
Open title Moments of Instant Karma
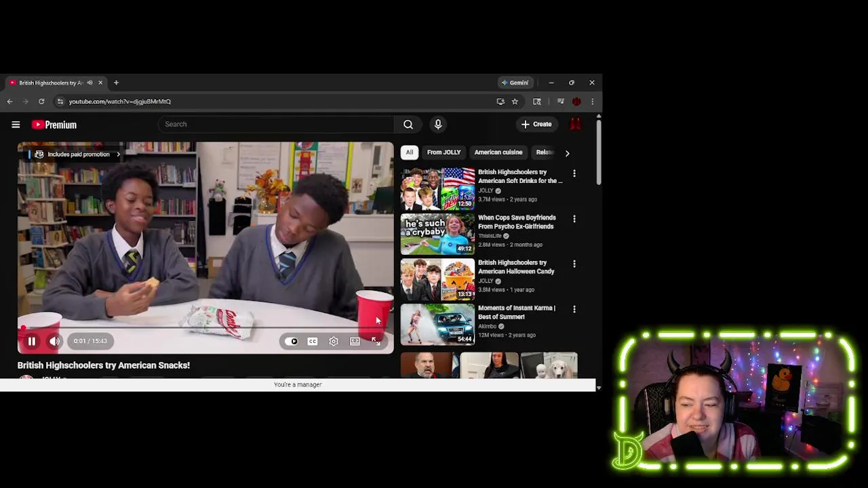pos(517,312)
